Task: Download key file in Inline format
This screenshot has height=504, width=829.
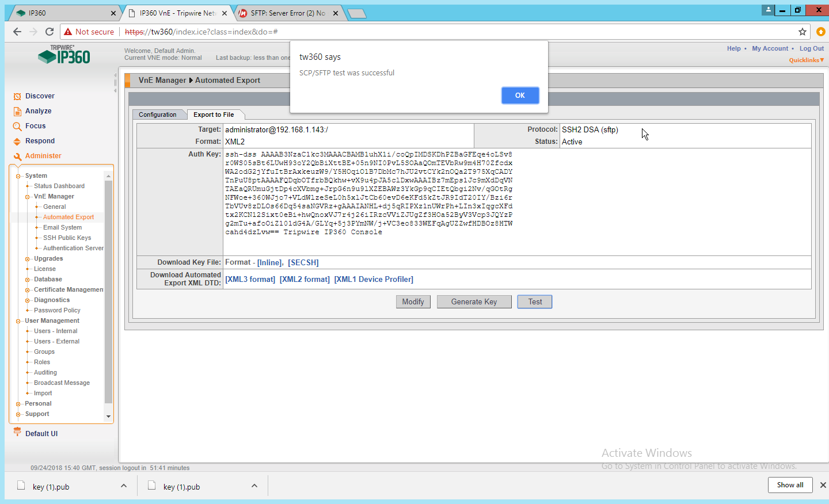Action: (x=269, y=262)
